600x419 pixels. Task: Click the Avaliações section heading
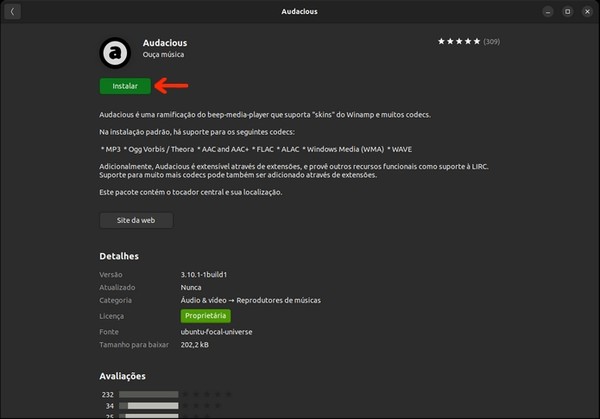123,376
